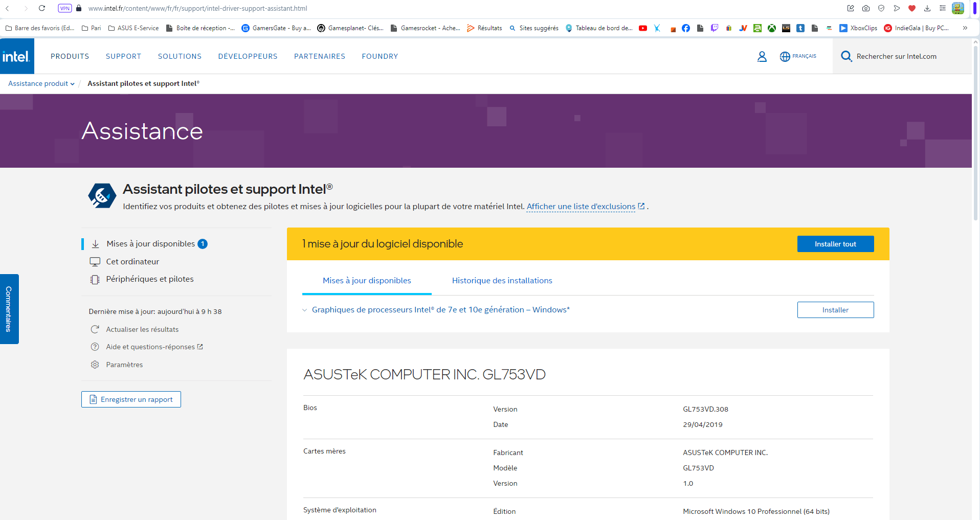This screenshot has width=980, height=520.
Task: Select Périphériques et pilotes in sidebar
Action: pos(142,279)
